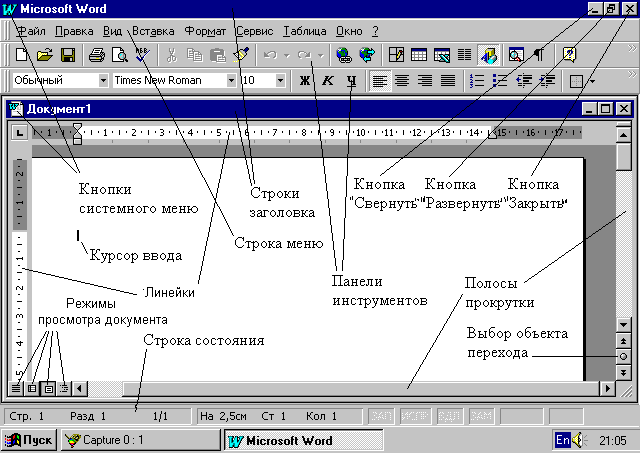Viewport: 640px width, 453px height.
Task: Insert an Excel worksheet icon
Action: click(442, 54)
